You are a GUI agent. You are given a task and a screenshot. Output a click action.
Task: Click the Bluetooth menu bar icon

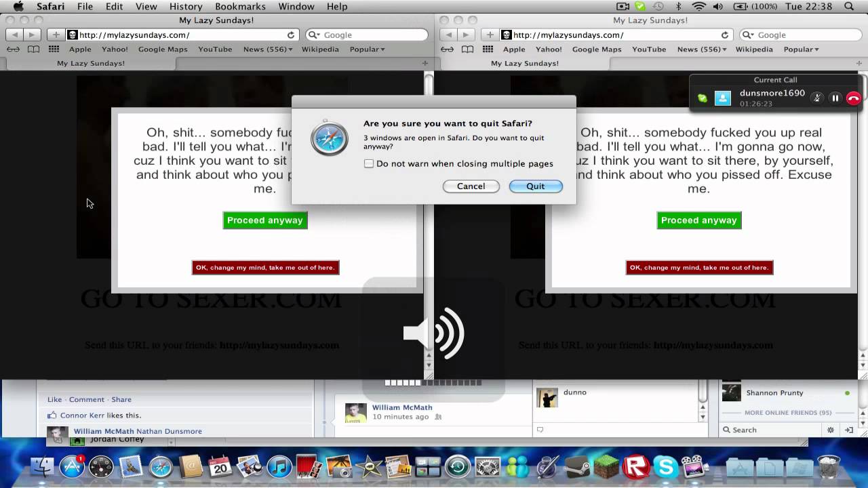pyautogui.click(x=679, y=6)
